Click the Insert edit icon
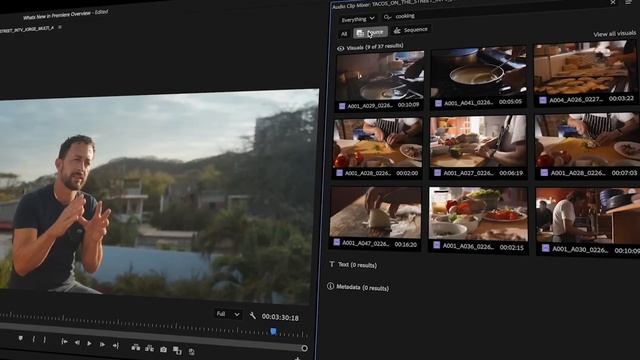Screen dimensions: 640x360 point(136,347)
